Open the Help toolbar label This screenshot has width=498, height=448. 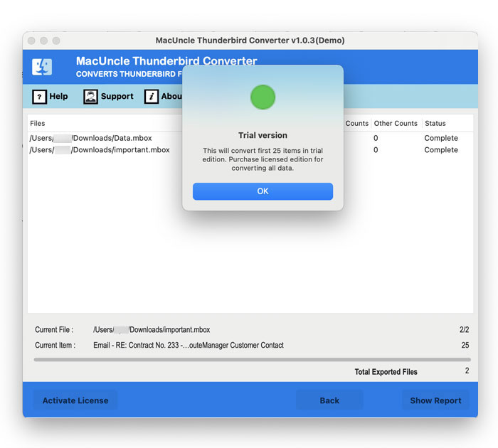[59, 96]
